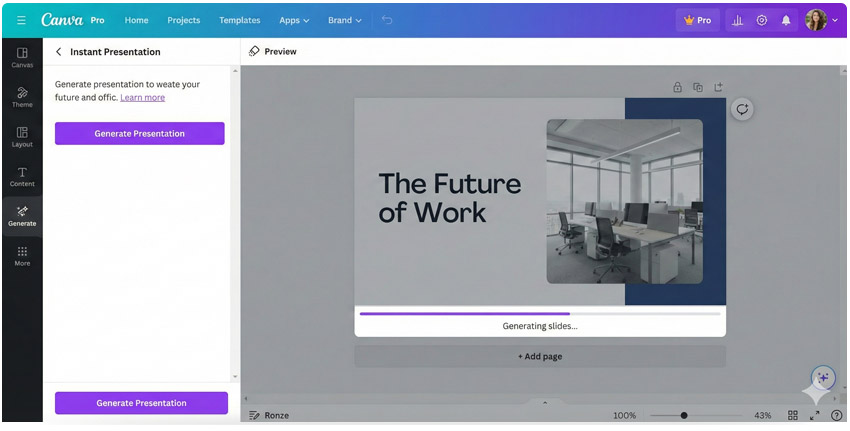Viewport: 850px width, 431px height.
Task: Click the More apps grid icon
Action: point(22,256)
